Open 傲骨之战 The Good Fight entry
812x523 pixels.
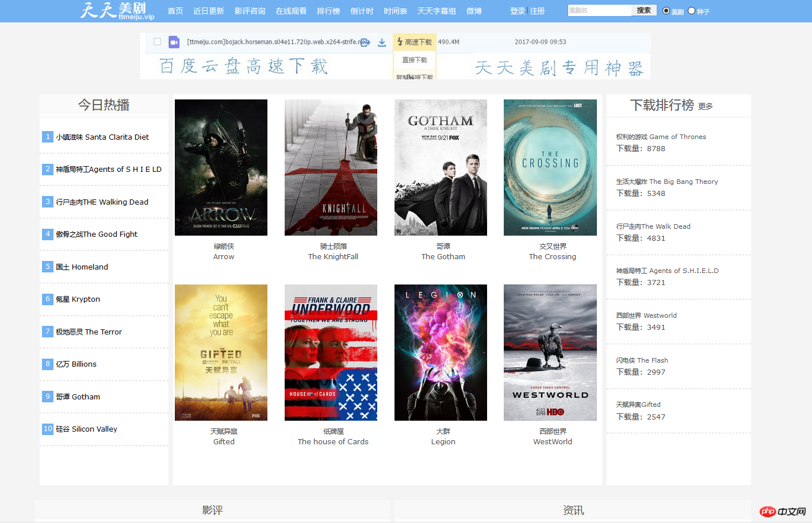(97, 234)
